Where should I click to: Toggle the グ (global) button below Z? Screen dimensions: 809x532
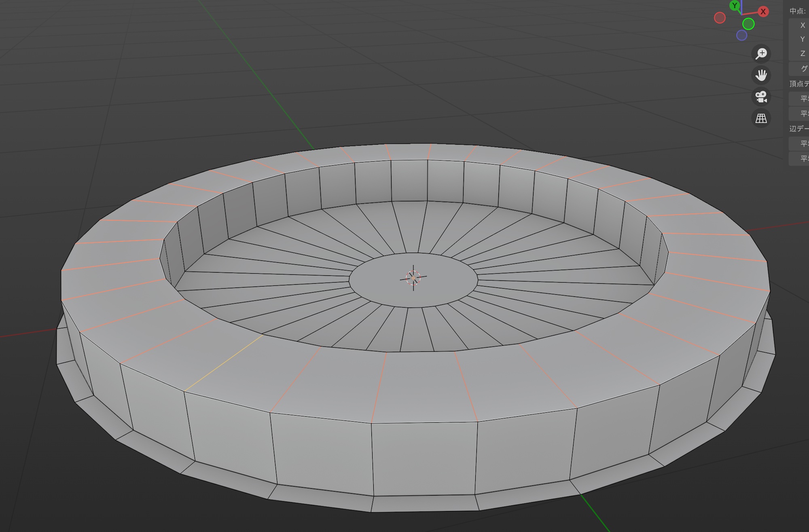(800, 68)
